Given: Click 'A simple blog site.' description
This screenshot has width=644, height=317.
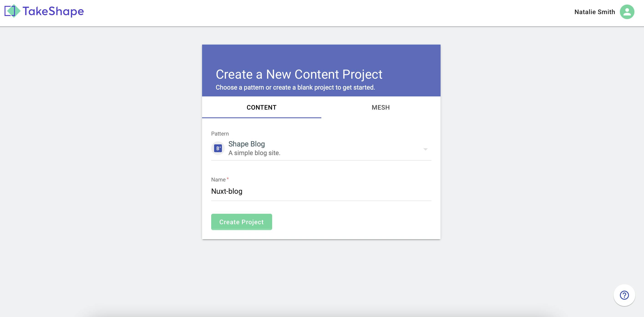Looking at the screenshot, I should (254, 153).
